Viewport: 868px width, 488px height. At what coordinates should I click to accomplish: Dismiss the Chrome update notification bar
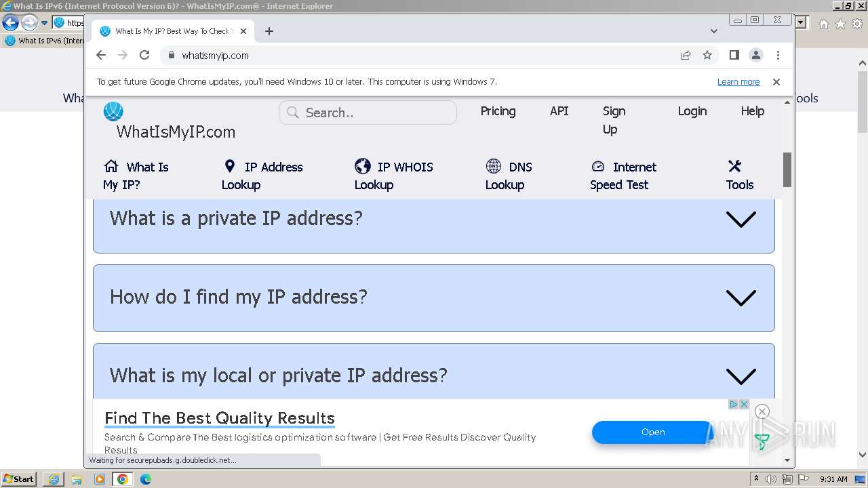(x=776, y=82)
